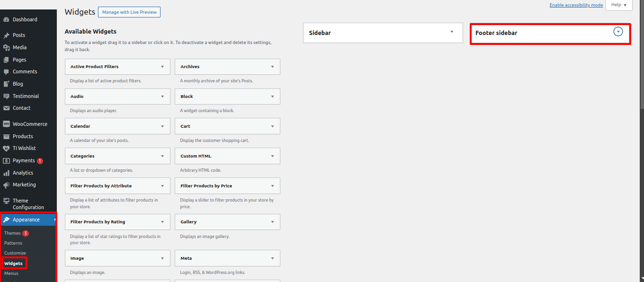Viewport: 644px width, 282px height.
Task: Click the Analytics bar chart icon
Action: (x=6, y=173)
